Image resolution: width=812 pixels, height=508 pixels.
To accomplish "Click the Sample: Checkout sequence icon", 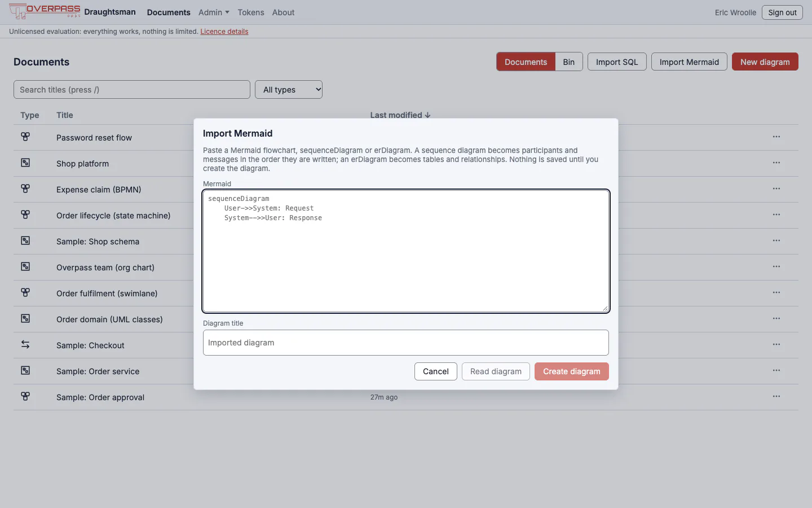I will [x=25, y=344].
